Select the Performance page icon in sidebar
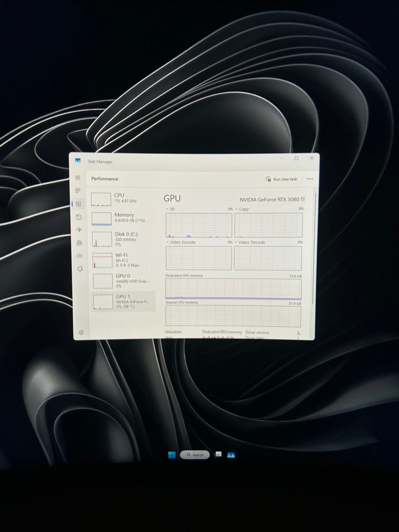This screenshot has width=399, height=532. (x=78, y=204)
